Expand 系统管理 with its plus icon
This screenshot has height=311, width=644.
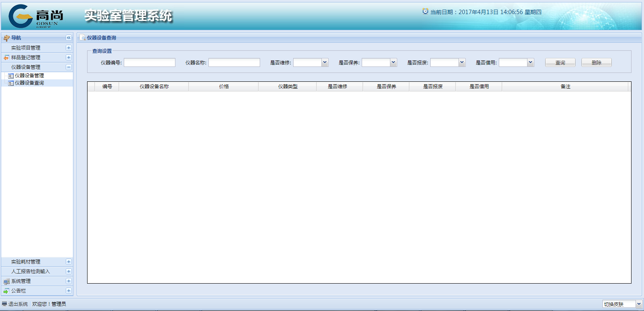pyautogui.click(x=69, y=281)
